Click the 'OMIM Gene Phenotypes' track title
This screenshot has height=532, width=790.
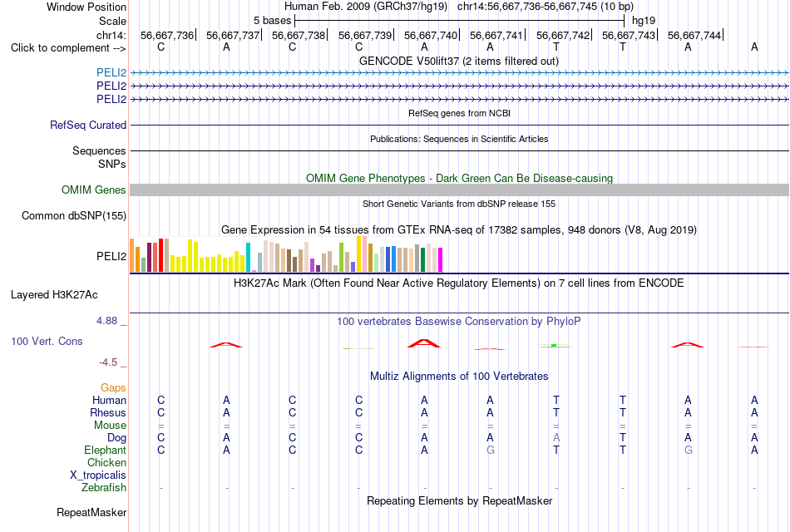click(x=459, y=179)
